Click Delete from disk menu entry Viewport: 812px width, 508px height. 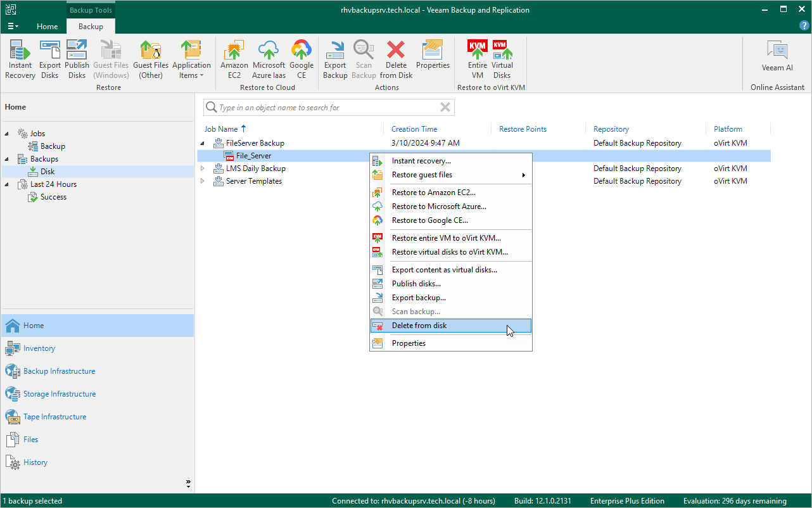(x=451, y=326)
